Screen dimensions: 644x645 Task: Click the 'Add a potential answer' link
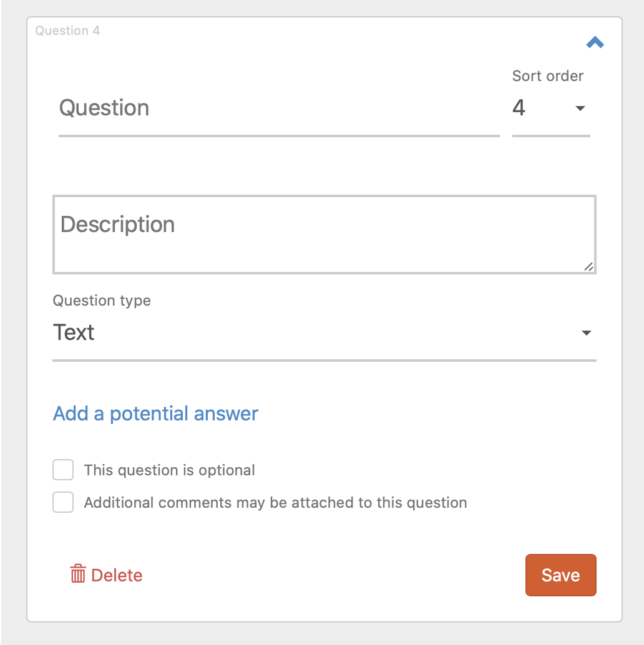tap(155, 414)
